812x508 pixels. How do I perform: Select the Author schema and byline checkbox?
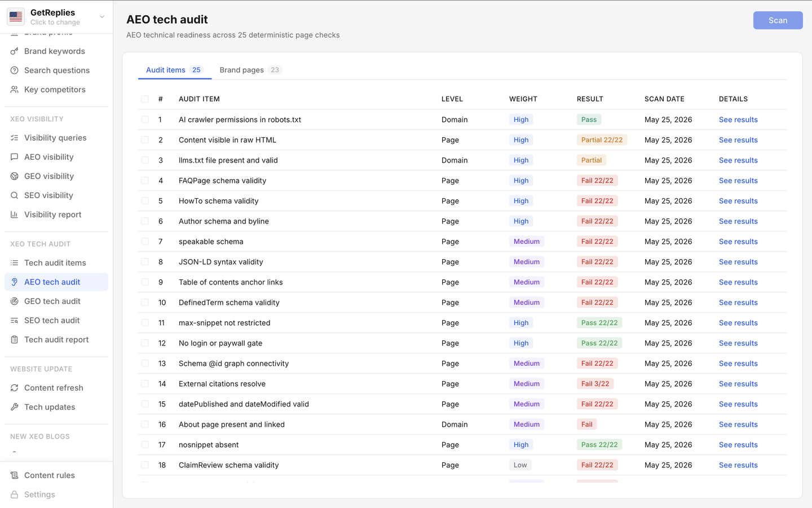click(x=145, y=221)
